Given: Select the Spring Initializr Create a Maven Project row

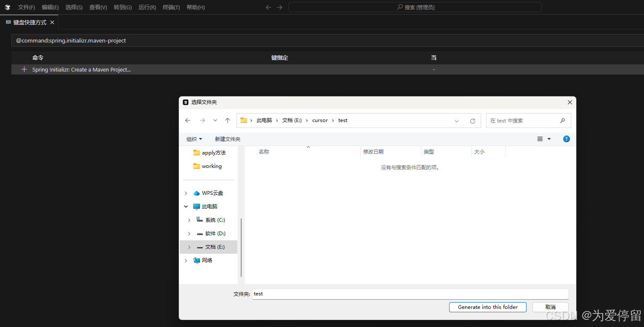Looking at the screenshot, I should (327, 69).
